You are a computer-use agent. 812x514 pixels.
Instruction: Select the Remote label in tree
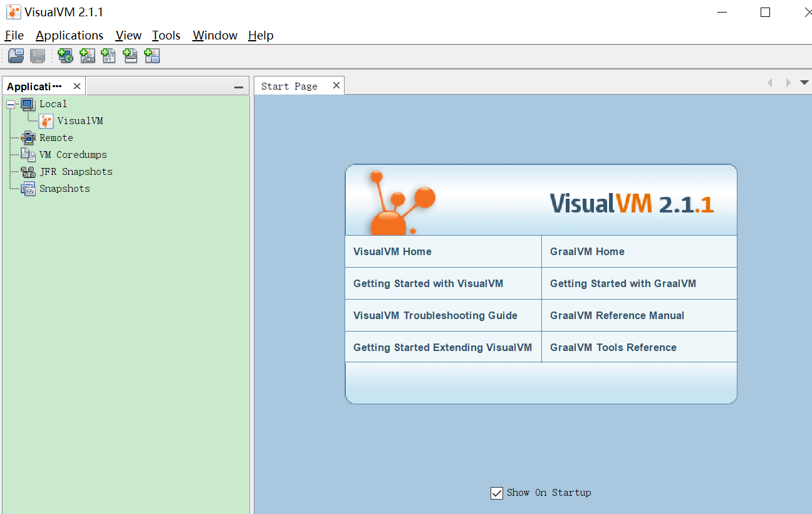tap(56, 138)
